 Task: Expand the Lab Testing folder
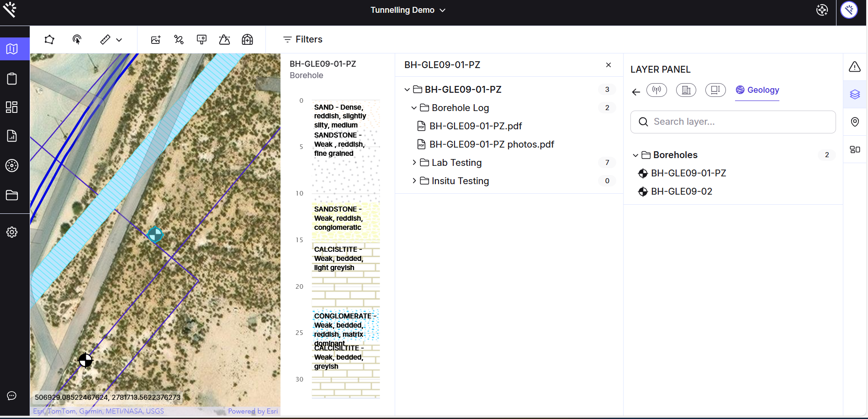pos(414,163)
